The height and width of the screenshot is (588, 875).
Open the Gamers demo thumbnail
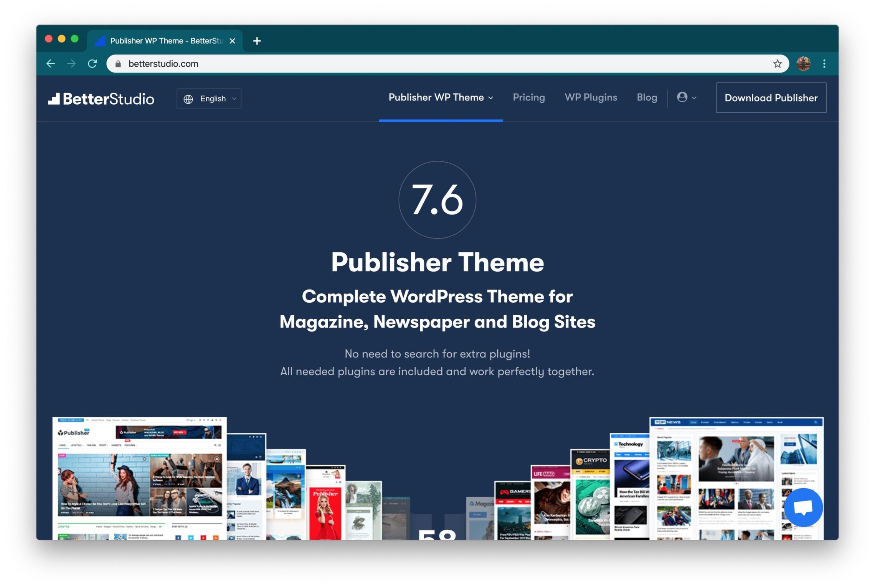(x=512, y=511)
